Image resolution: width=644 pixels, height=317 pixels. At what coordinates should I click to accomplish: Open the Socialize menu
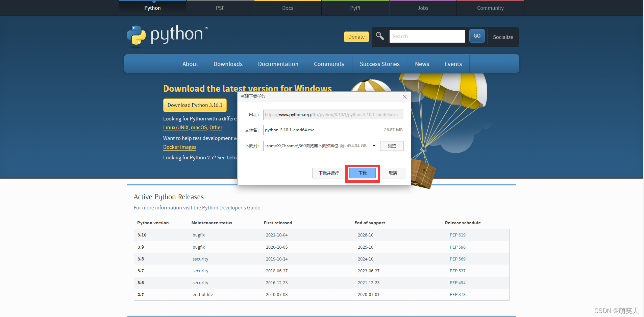pyautogui.click(x=502, y=37)
